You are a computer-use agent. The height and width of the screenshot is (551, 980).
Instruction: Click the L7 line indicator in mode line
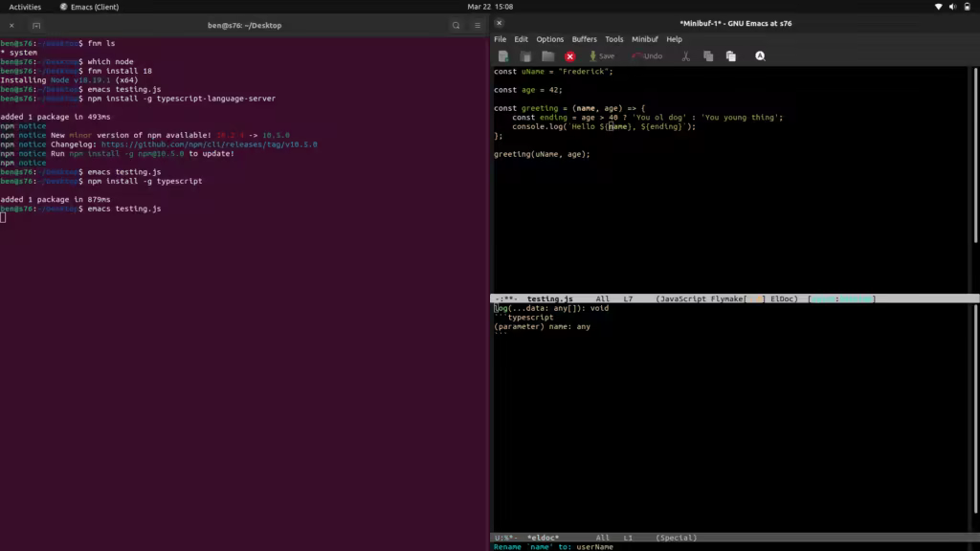628,299
